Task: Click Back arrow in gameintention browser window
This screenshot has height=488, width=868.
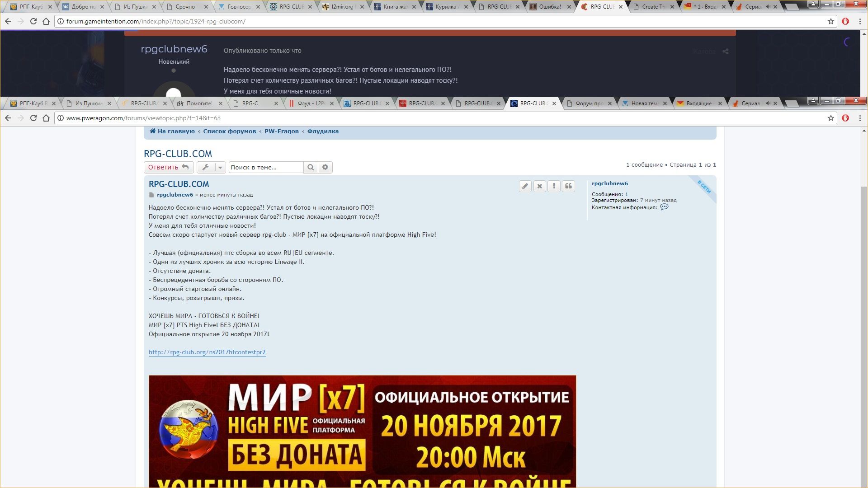Action: point(8,21)
